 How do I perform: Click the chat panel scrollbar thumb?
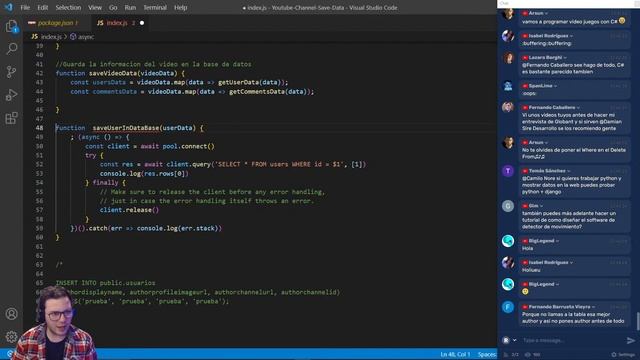coord(638,321)
